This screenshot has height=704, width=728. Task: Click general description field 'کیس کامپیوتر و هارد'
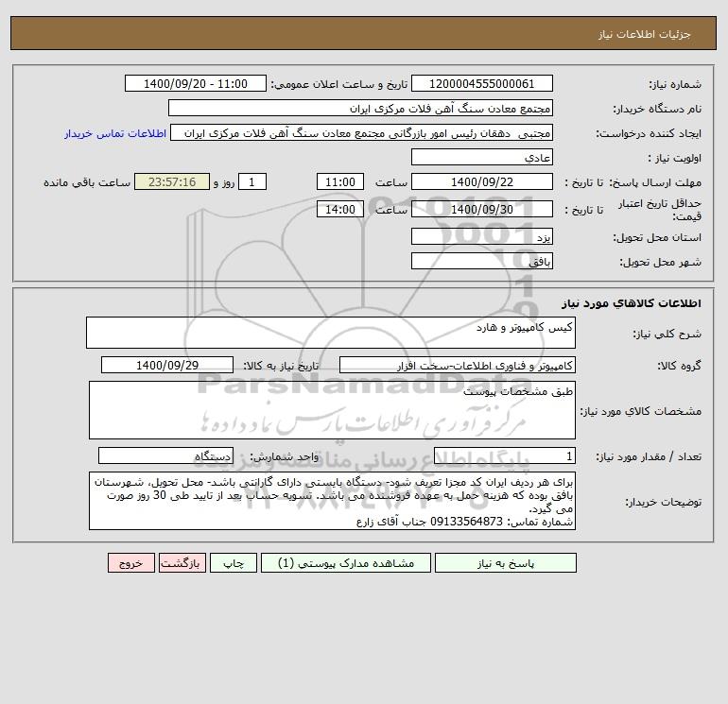[x=331, y=333]
